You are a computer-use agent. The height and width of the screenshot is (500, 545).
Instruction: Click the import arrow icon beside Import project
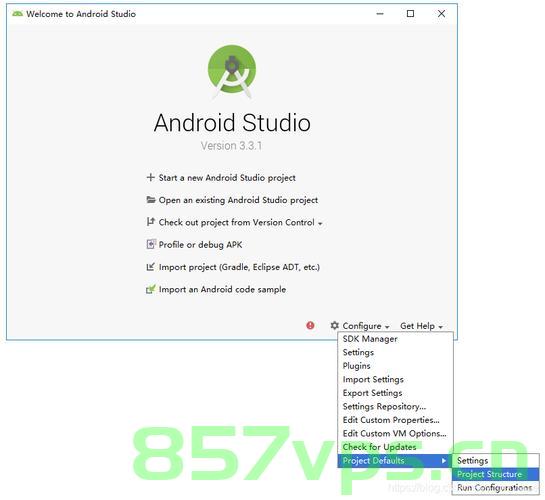pos(151,267)
